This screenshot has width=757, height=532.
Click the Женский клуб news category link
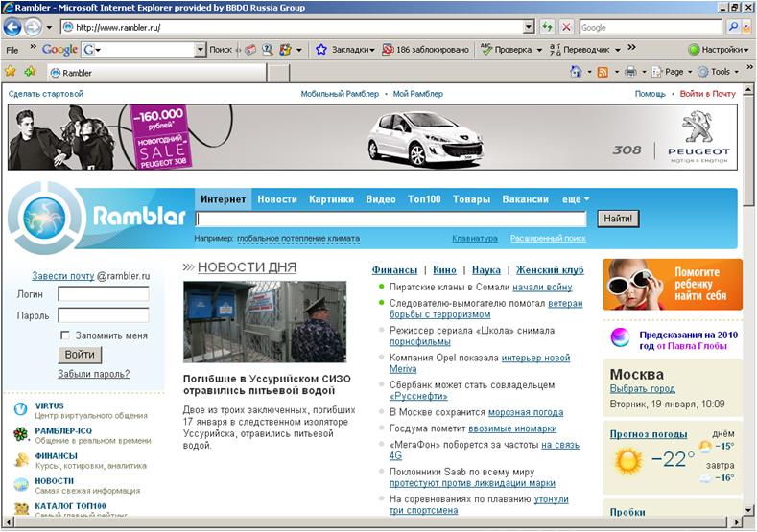550,269
